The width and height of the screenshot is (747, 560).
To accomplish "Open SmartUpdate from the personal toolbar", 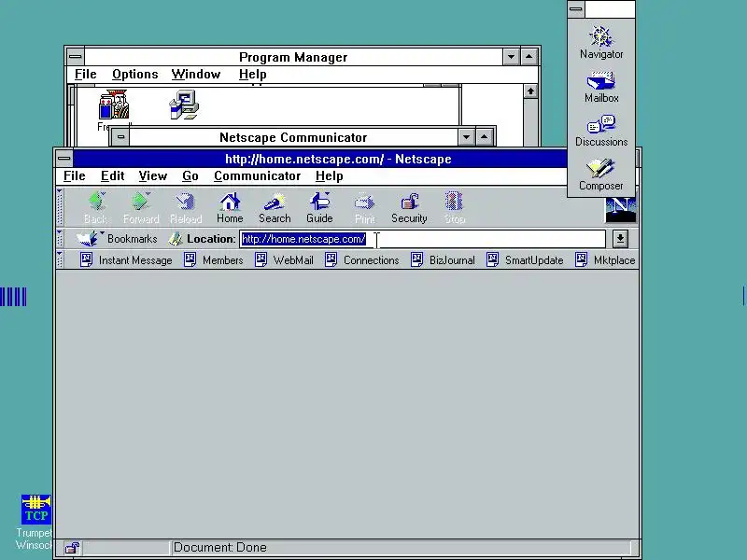I will (525, 260).
